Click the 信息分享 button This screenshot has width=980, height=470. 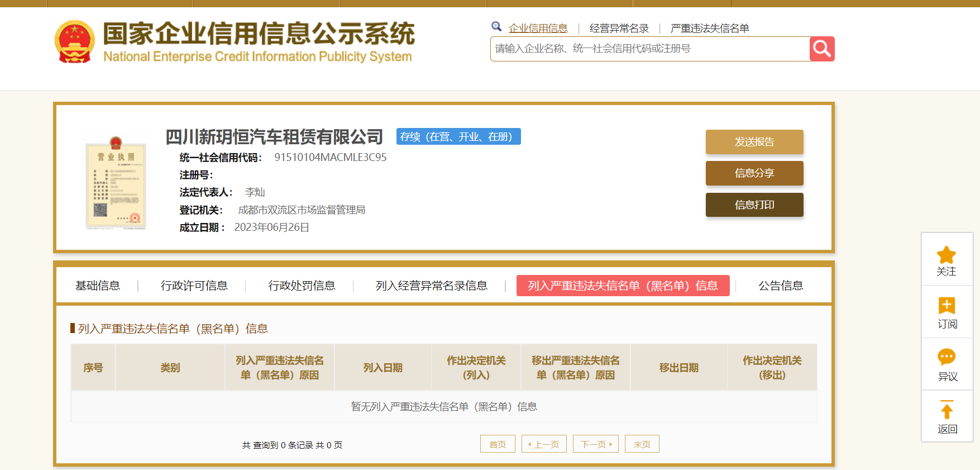click(x=754, y=173)
